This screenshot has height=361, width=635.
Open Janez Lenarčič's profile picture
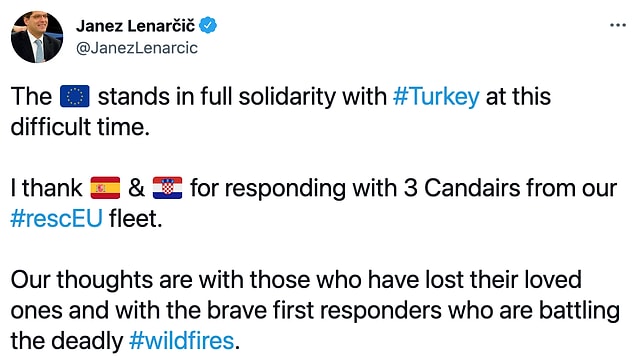coord(37,37)
